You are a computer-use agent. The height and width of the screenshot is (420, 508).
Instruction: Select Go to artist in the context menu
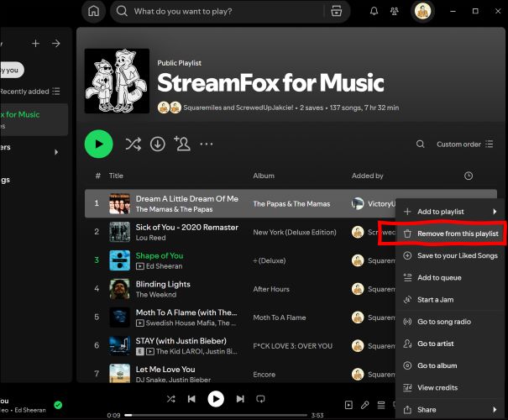tap(450, 344)
